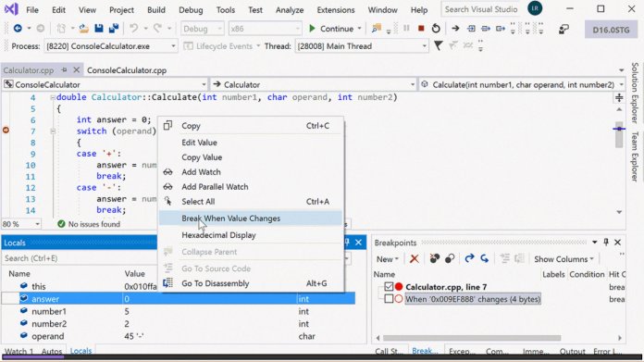Click the Step Into icon
Viewport: 644px width, 362px height.
471,29
